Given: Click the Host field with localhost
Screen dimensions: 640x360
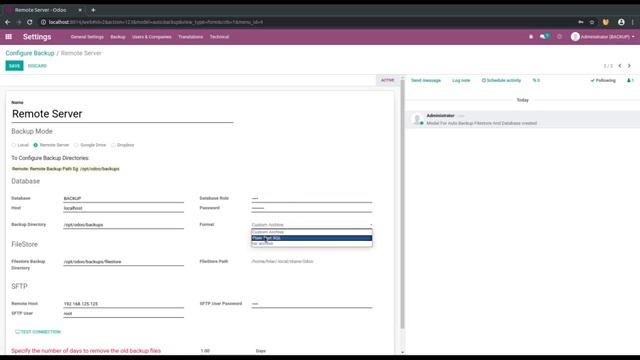Looking at the screenshot, I should 124,208.
